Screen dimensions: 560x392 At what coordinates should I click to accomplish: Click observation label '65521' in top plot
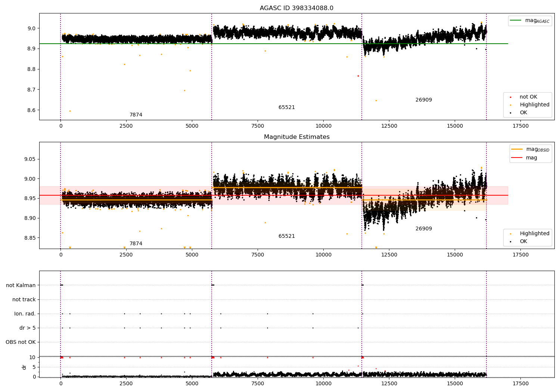click(x=287, y=108)
